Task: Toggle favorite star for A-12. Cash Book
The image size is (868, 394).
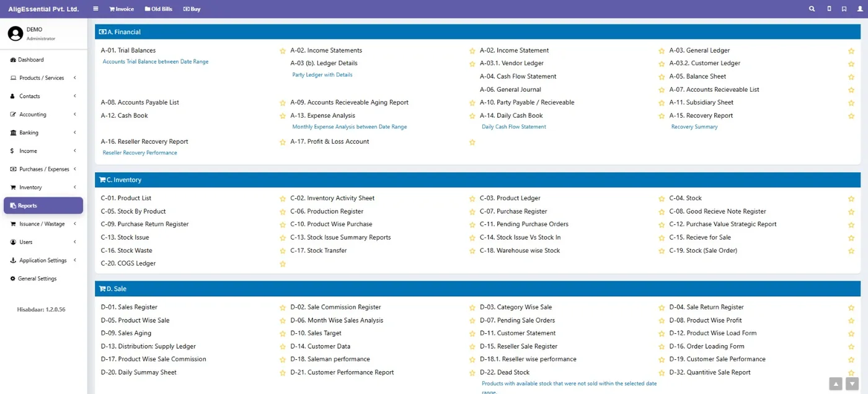Action: tap(283, 116)
